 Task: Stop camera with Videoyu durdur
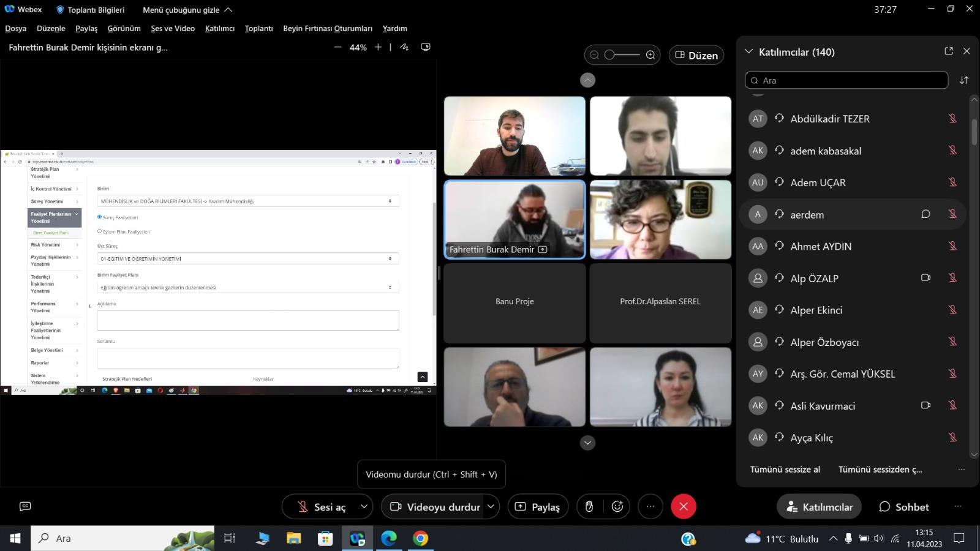(435, 507)
